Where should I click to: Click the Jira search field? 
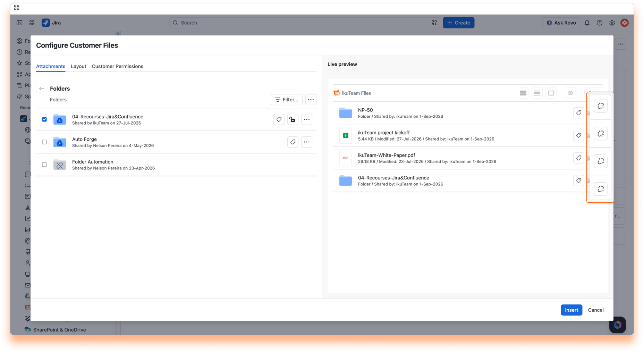click(305, 23)
